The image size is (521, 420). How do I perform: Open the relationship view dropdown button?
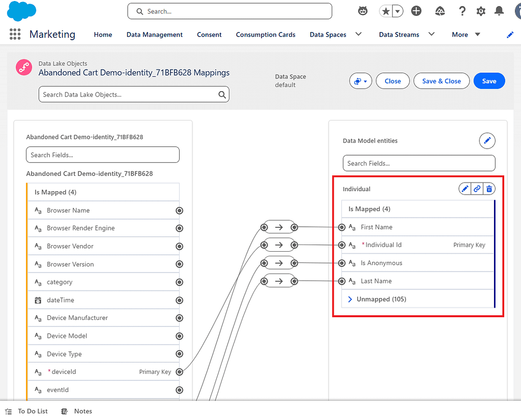pos(361,81)
